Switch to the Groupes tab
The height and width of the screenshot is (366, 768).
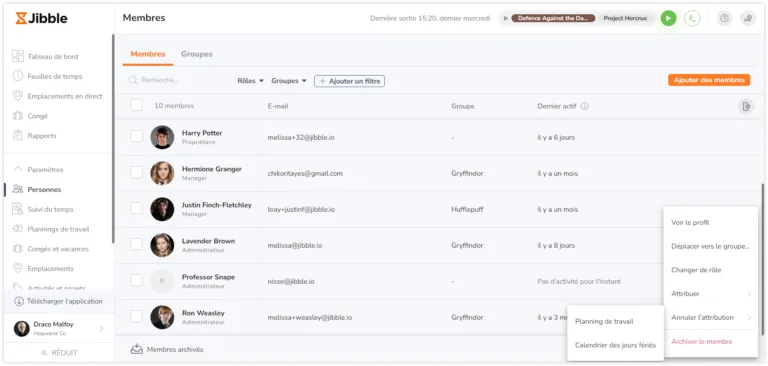pos(196,54)
